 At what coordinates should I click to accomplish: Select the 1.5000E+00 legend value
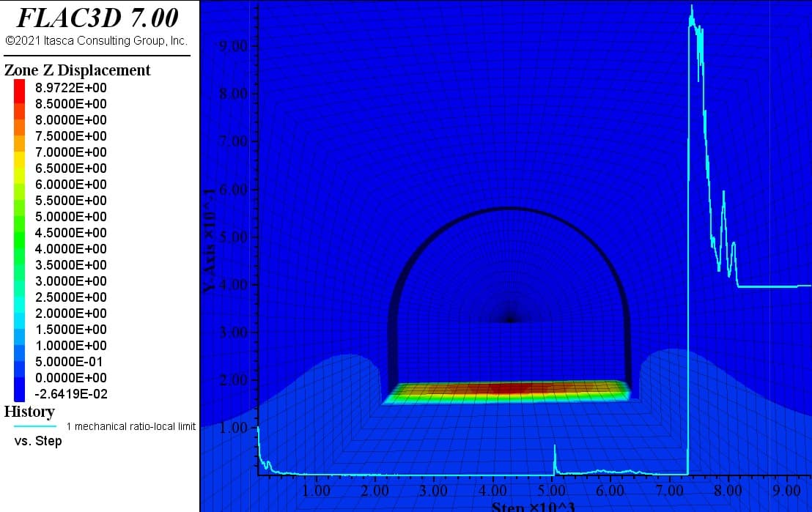coord(71,330)
